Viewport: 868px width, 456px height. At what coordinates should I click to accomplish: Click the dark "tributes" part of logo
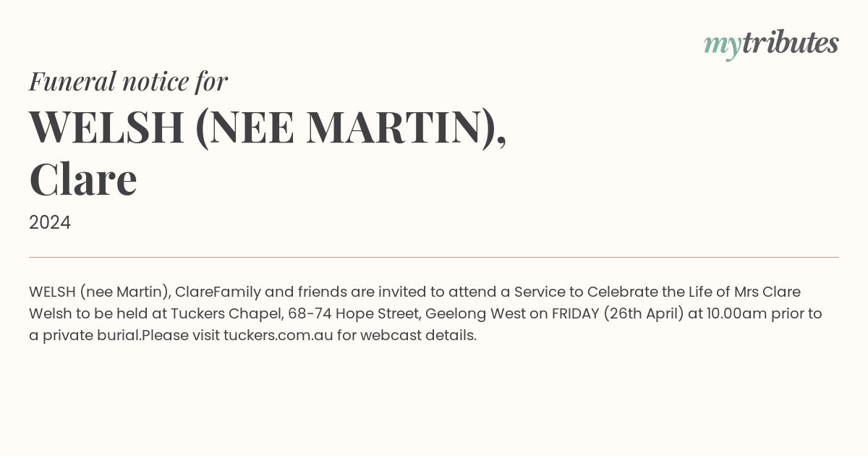coord(791,42)
